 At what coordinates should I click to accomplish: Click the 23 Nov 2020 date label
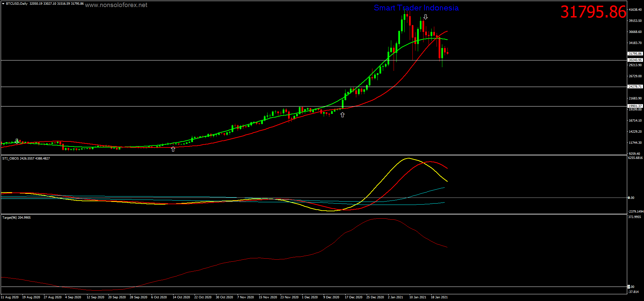point(289,297)
